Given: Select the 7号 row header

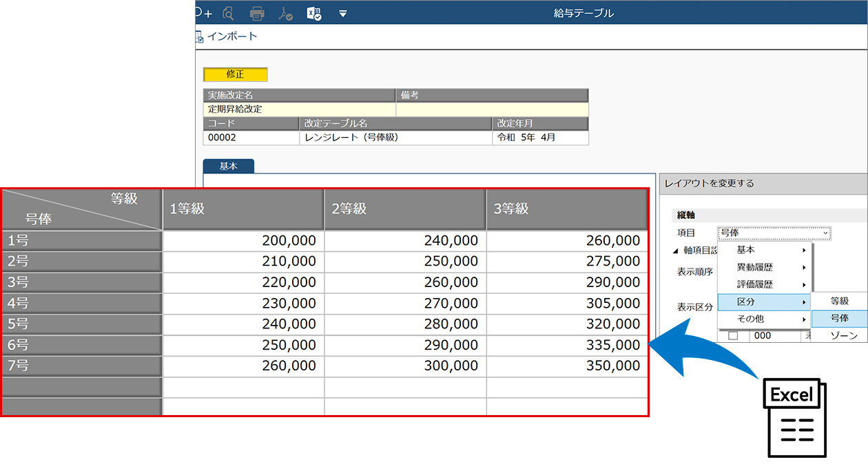Looking at the screenshot, I should [x=81, y=366].
